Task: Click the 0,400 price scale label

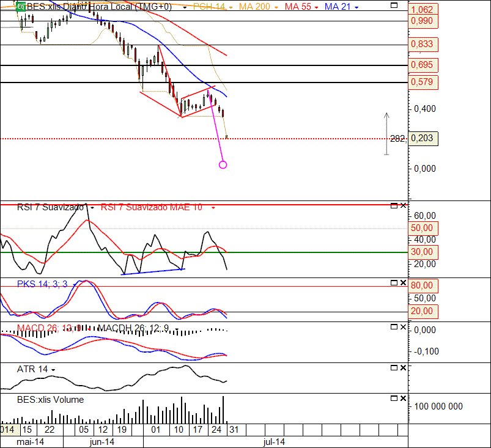Action: pos(425,109)
